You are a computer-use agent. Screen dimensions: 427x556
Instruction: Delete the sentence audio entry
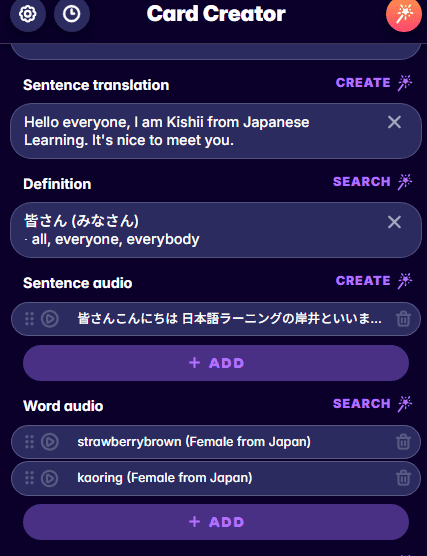(403, 319)
